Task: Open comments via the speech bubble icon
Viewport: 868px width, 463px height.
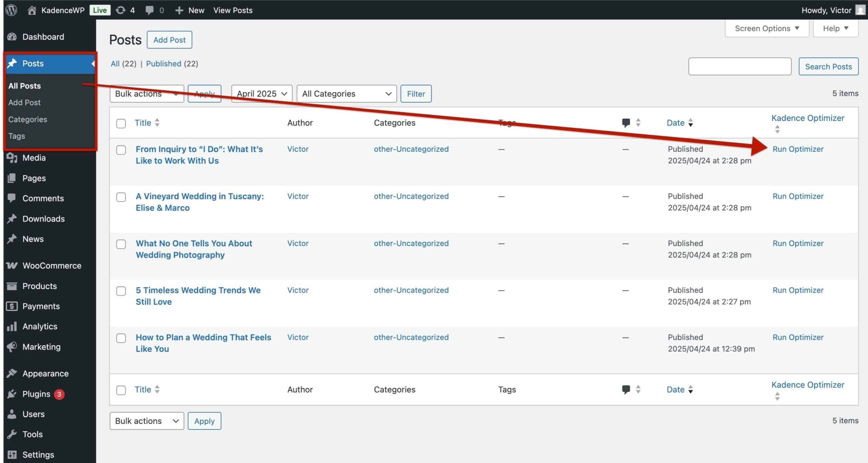Action: [x=150, y=10]
